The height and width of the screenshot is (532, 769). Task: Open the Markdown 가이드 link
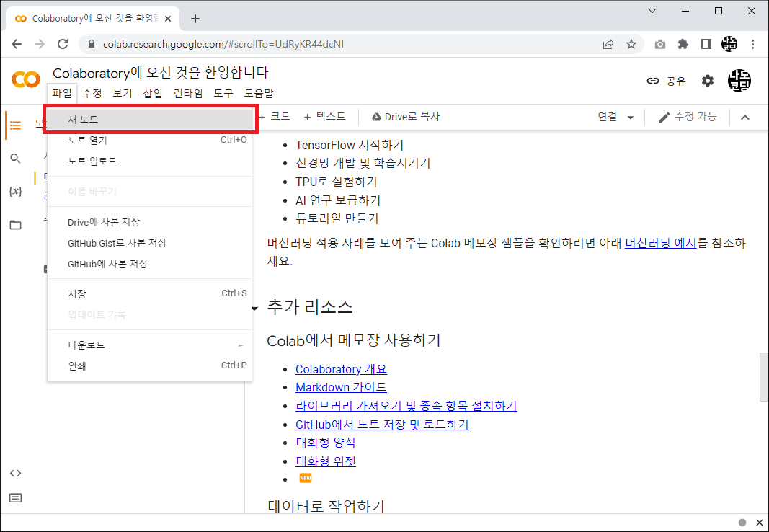point(341,387)
